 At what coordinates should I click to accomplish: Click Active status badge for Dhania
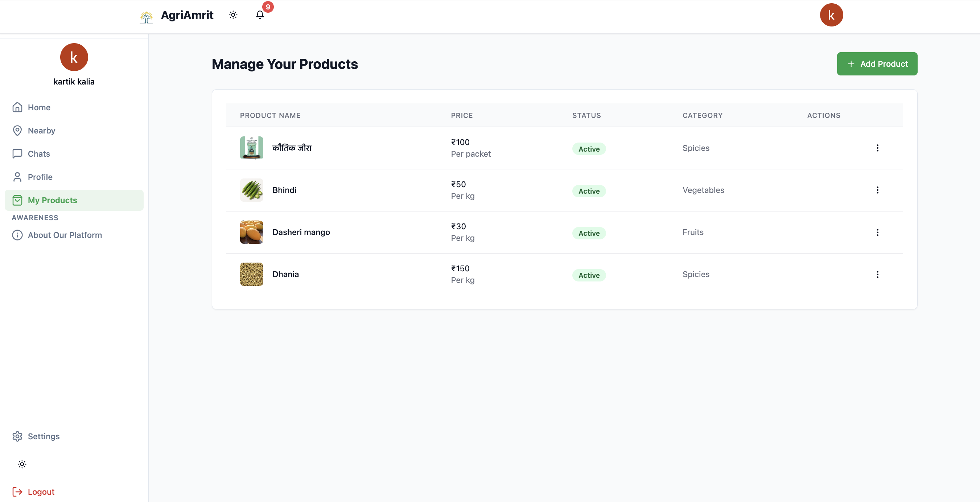tap(589, 275)
